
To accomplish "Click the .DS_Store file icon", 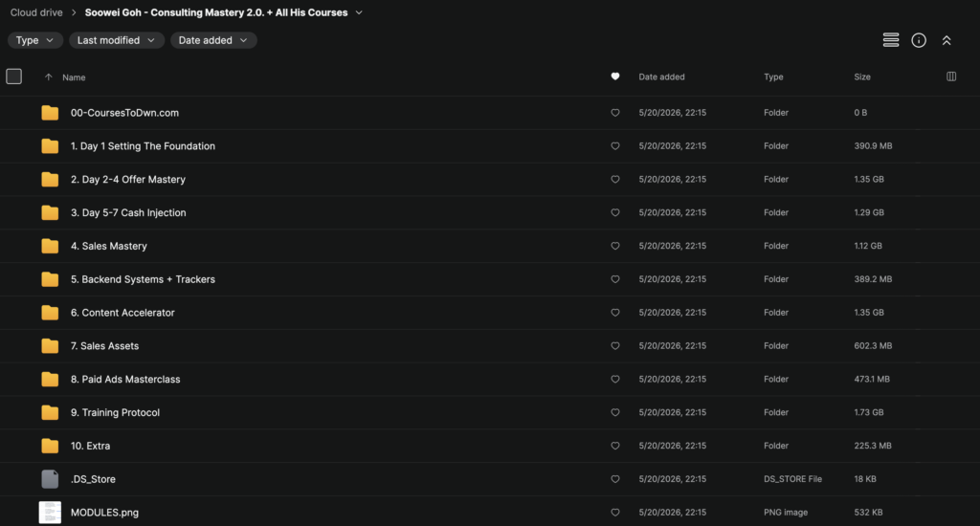I will 50,479.
